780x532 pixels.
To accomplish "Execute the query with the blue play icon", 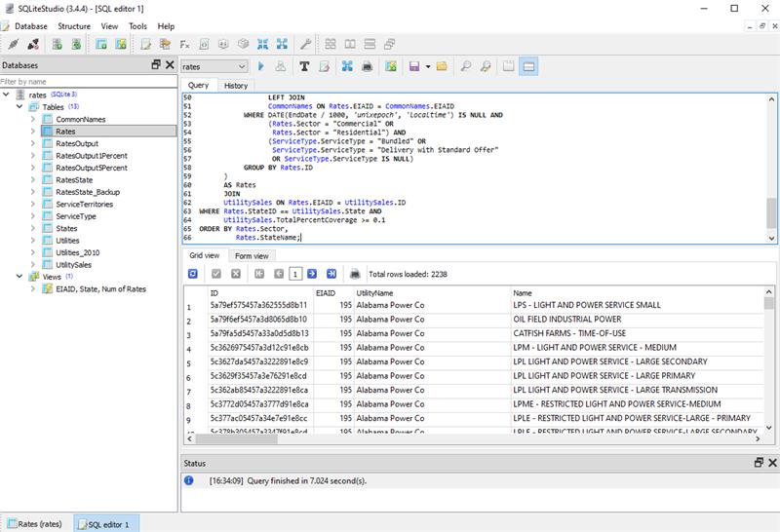I will (x=261, y=66).
